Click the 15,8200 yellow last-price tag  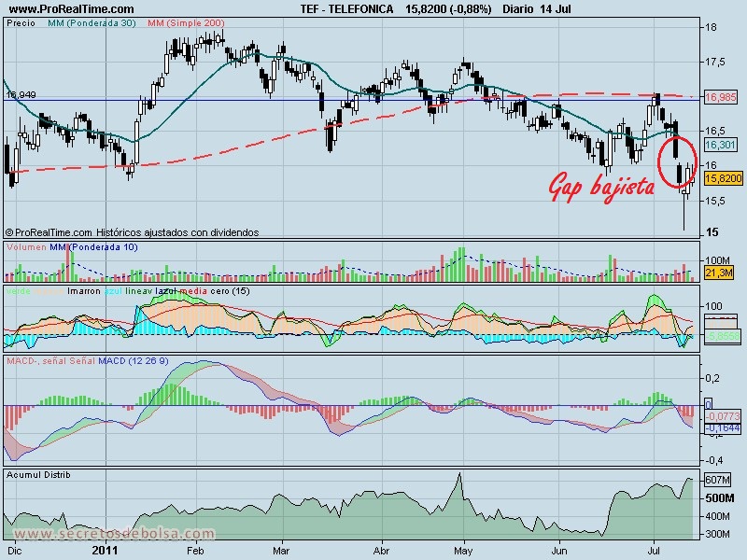pyautogui.click(x=723, y=178)
